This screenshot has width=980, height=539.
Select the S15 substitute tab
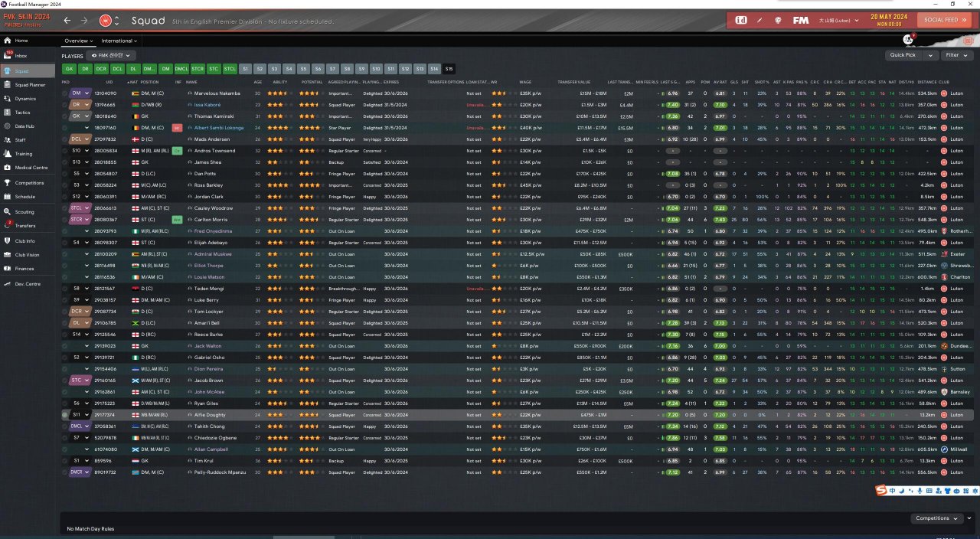tap(449, 69)
